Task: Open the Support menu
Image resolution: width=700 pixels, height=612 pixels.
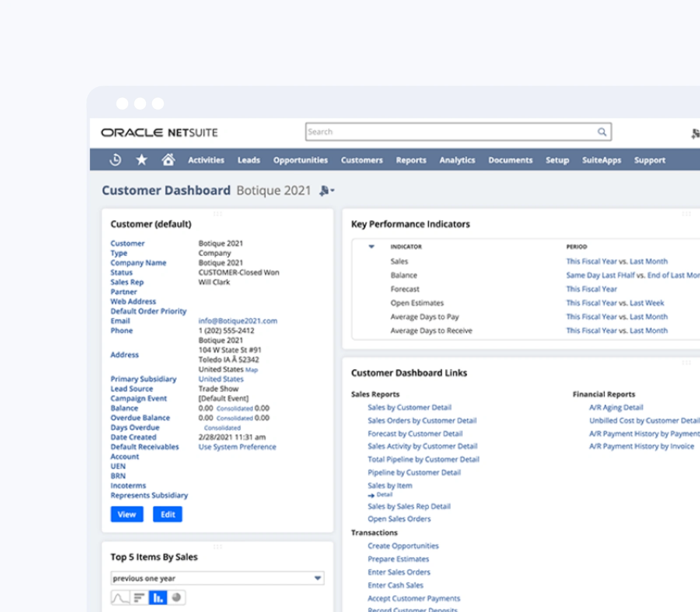Action: click(x=650, y=160)
